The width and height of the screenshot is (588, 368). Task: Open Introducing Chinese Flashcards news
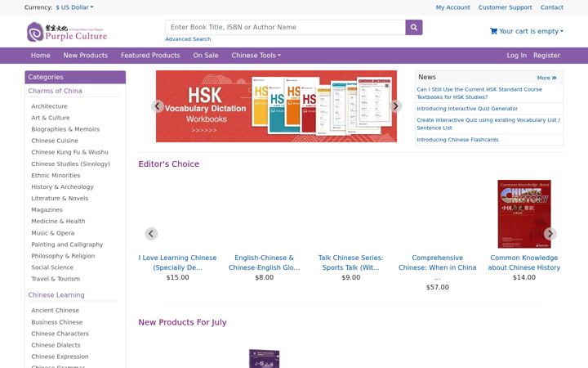click(x=457, y=140)
